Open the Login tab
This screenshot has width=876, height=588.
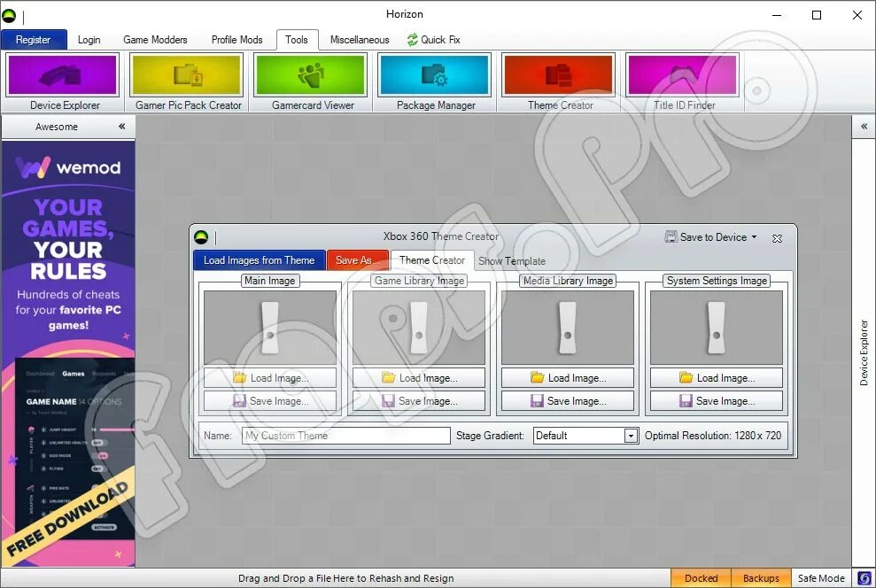tap(89, 40)
